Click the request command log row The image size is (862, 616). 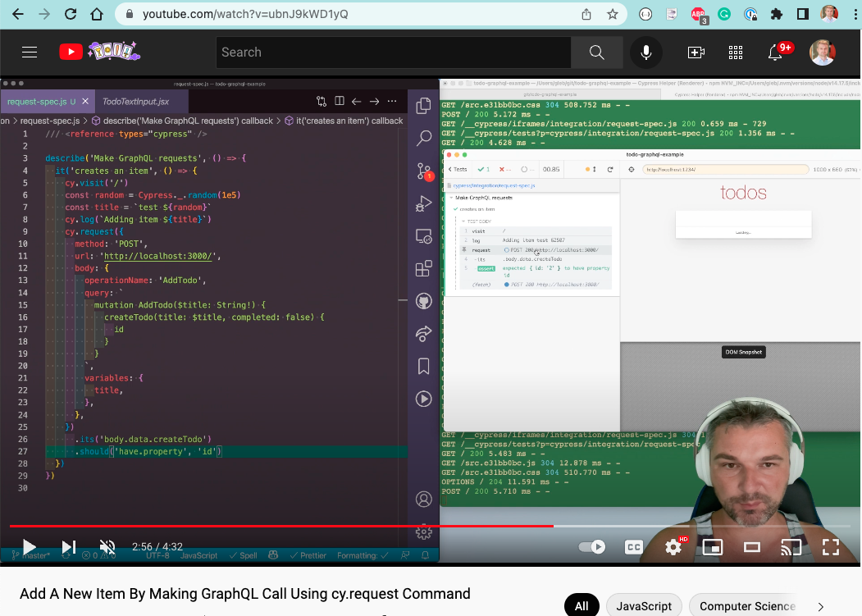(535, 249)
